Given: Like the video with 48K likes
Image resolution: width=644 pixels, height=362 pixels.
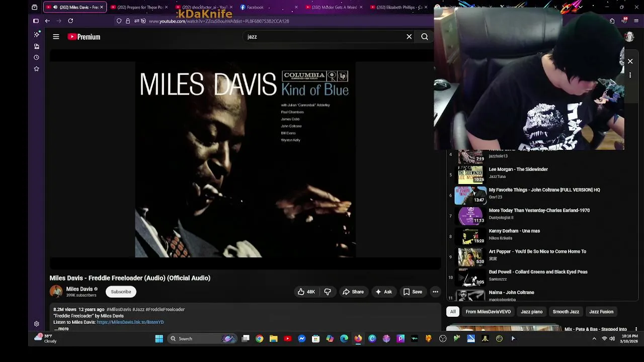Looking at the screenshot, I should [x=306, y=292].
